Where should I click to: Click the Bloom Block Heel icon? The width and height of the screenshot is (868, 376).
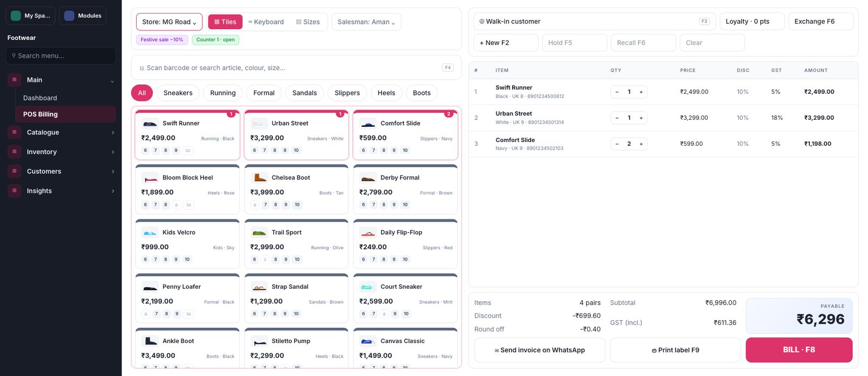tap(150, 178)
